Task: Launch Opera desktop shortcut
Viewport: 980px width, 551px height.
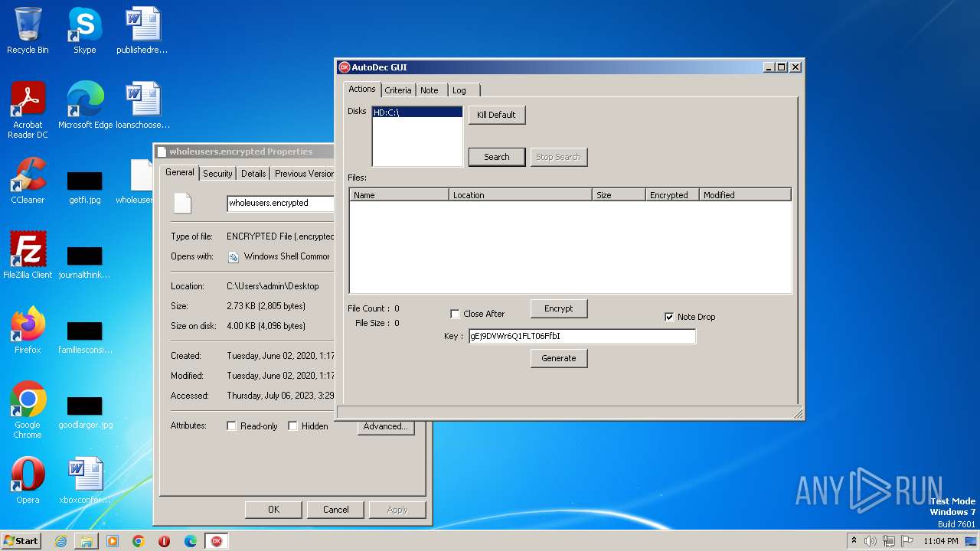Action: coord(28,481)
